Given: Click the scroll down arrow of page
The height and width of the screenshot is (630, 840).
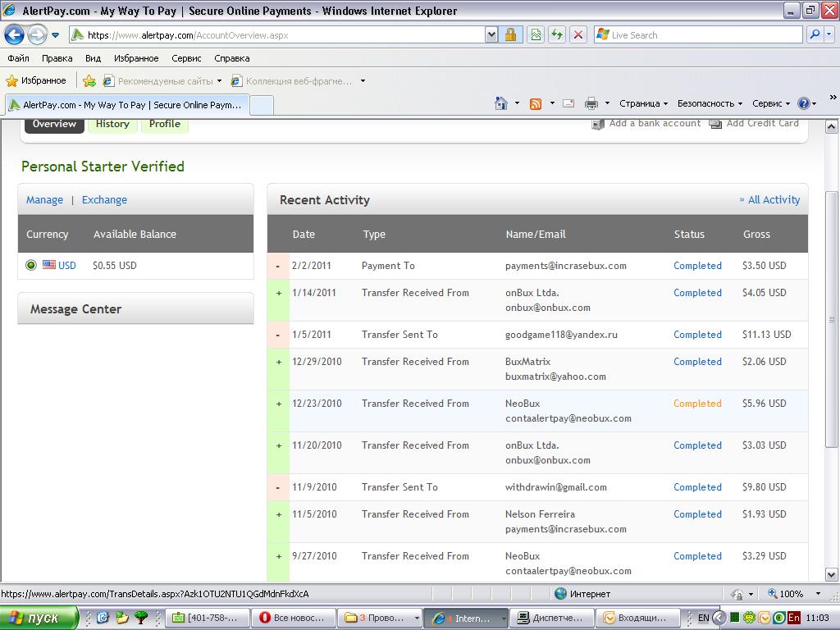Looking at the screenshot, I should 832,575.
